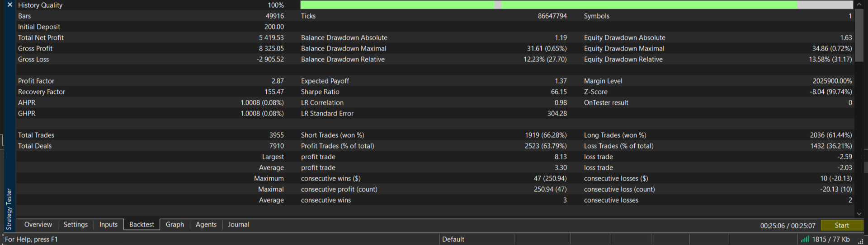Click the window resize grip icon
868x245 pixels.
click(x=860, y=241)
